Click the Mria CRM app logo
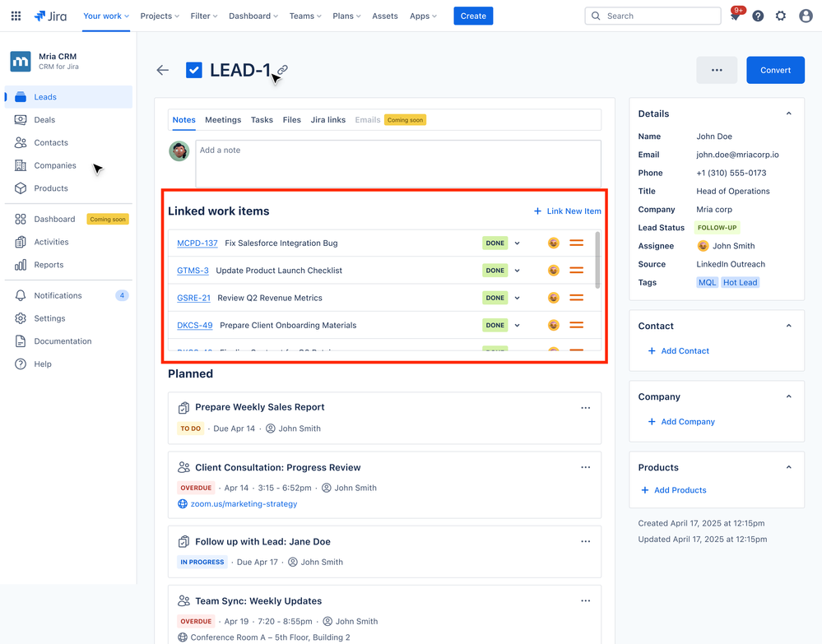The image size is (822, 644). click(20, 61)
